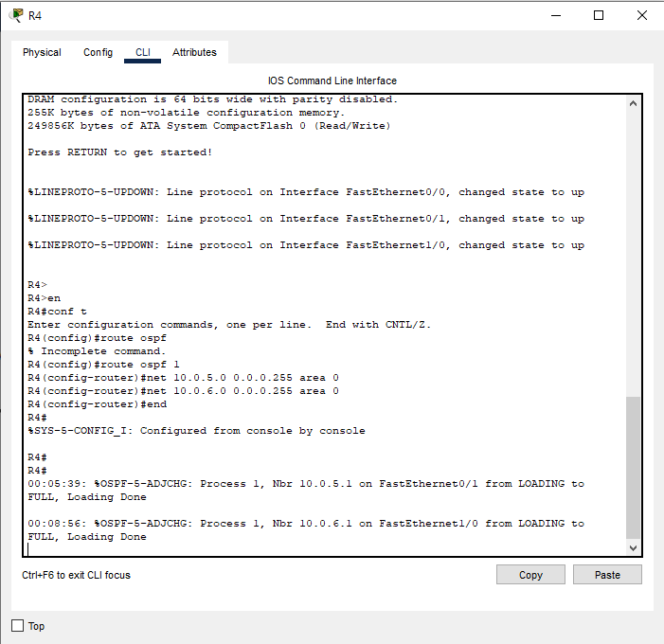
Task: Select the CLI tab
Action: (x=143, y=52)
